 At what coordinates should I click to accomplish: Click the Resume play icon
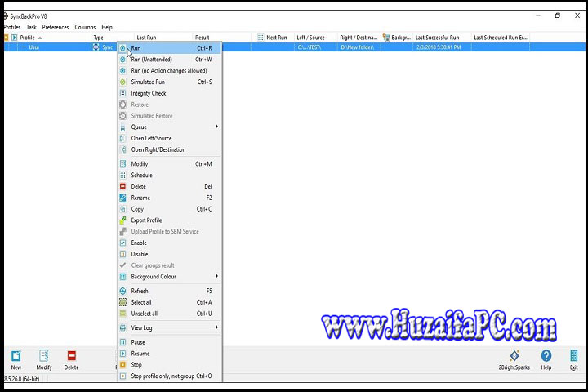click(122, 354)
